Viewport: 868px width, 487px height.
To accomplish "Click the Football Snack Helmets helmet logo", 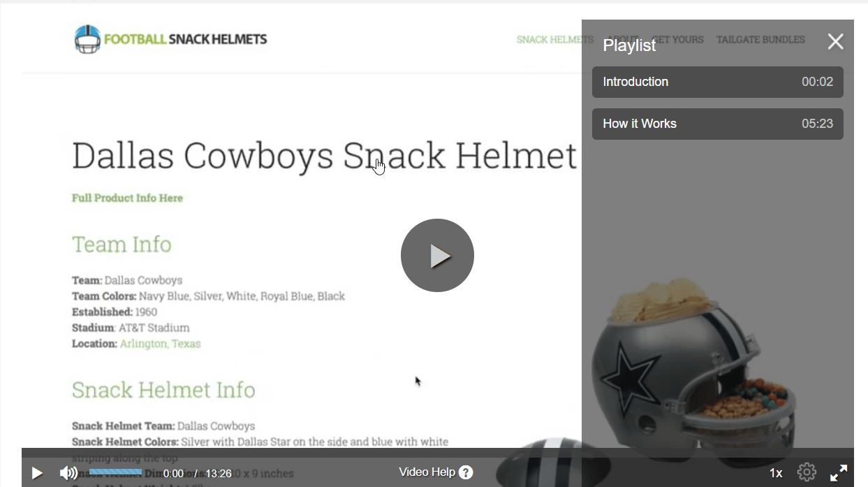I will tap(87, 39).
